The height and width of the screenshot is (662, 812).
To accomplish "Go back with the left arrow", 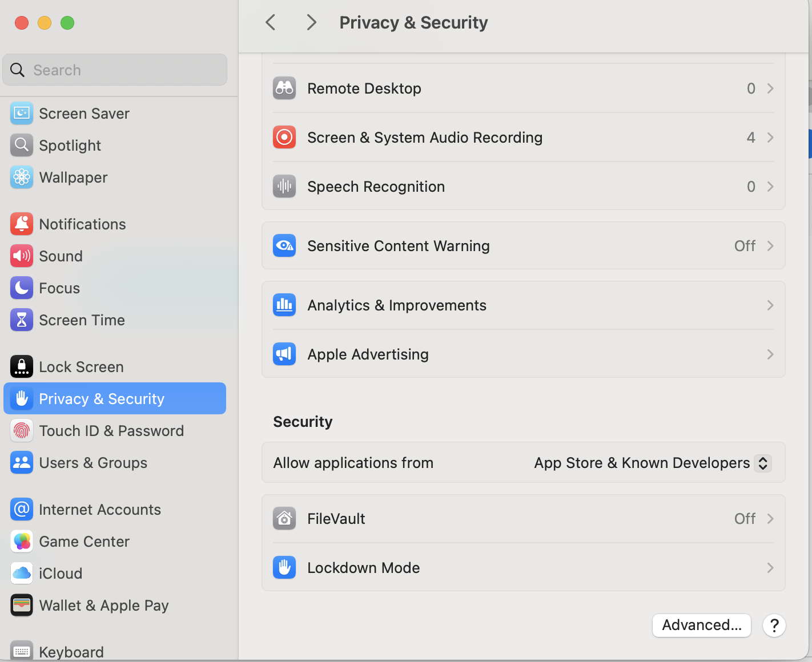I will 271,23.
